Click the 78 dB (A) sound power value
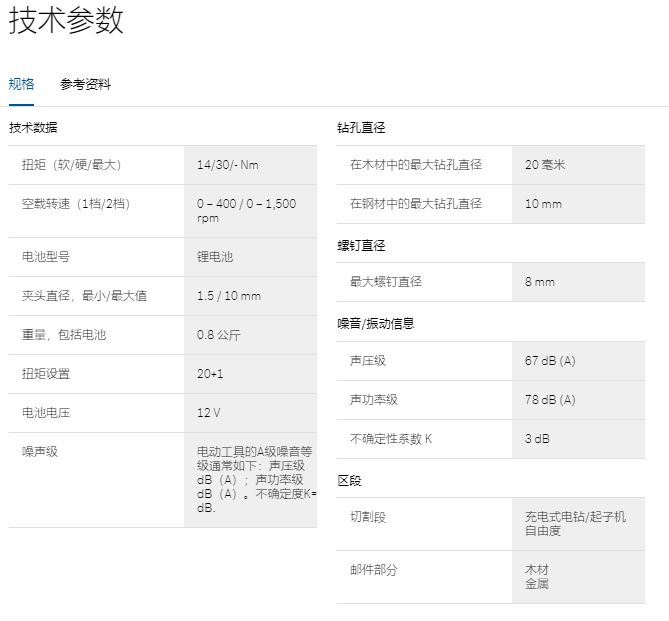The width and height of the screenshot is (669, 621). [x=550, y=400]
